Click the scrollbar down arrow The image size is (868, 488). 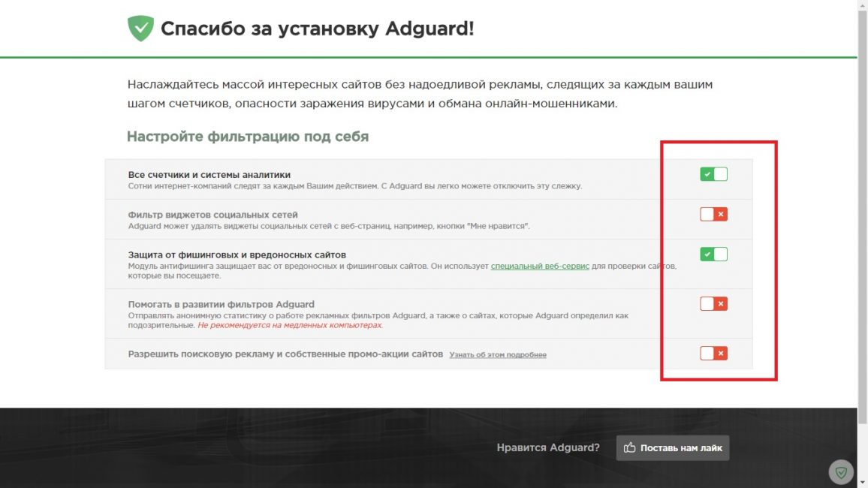pos(863,483)
